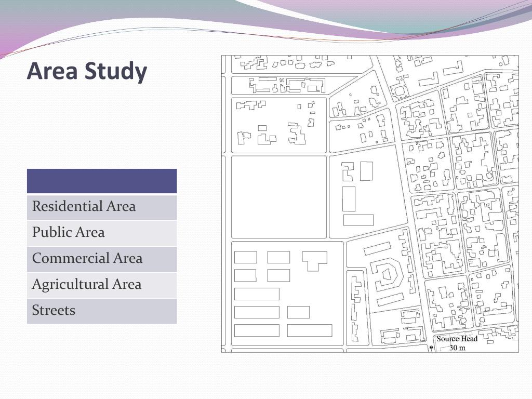
Task: Click the 'Residential Area' table row
Action: click(x=102, y=207)
